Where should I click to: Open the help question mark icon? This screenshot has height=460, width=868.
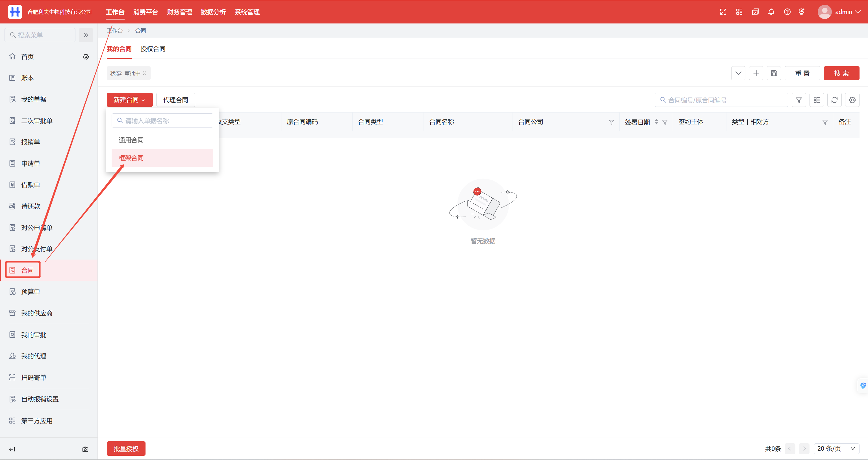(x=787, y=12)
